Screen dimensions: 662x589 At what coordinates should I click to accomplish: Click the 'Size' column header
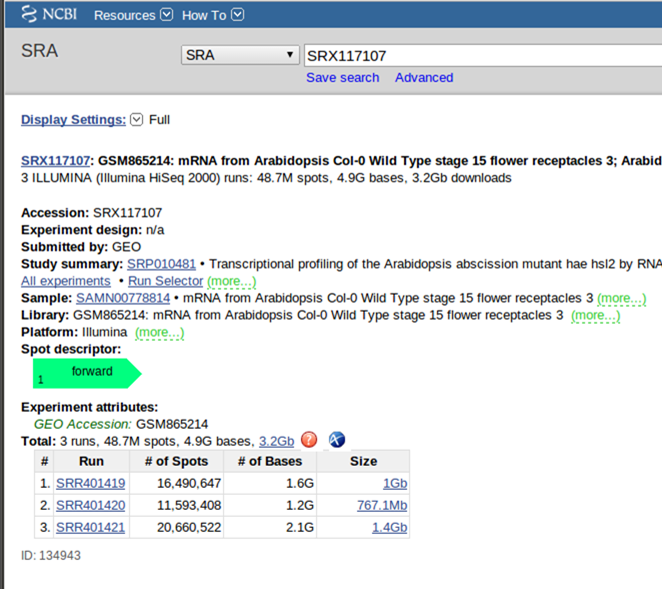(x=363, y=461)
